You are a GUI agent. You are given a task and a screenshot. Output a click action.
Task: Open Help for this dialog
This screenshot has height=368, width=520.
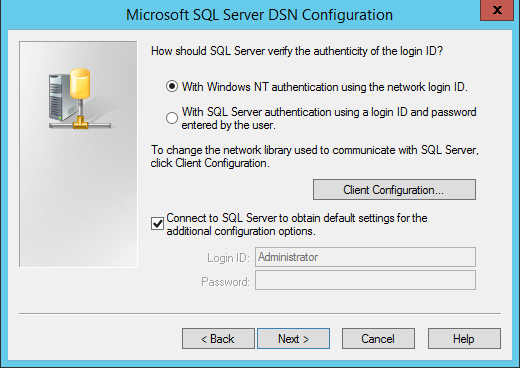464,339
